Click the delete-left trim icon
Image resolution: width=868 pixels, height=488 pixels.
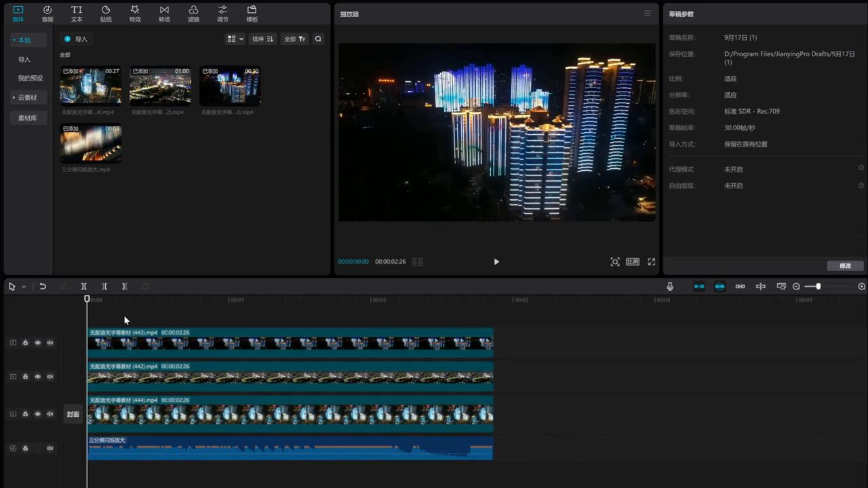[104, 287]
